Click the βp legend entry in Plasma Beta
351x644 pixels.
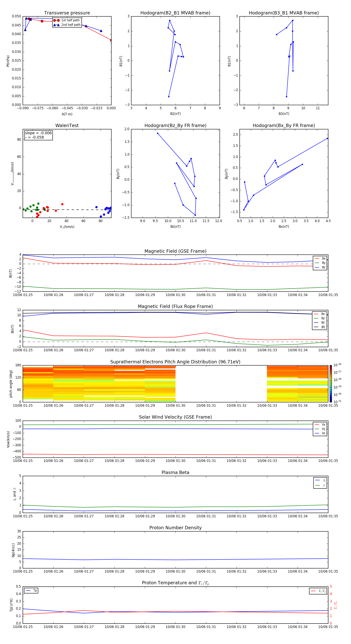point(320,480)
